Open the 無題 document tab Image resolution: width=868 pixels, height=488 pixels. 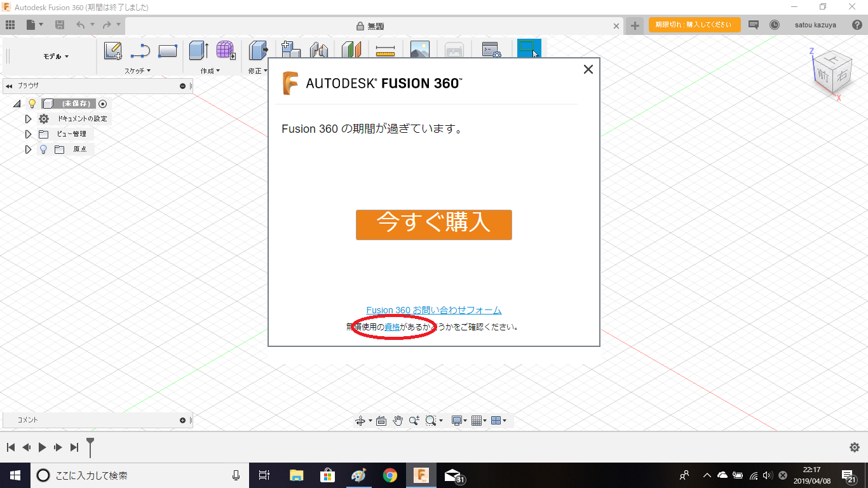click(x=370, y=26)
